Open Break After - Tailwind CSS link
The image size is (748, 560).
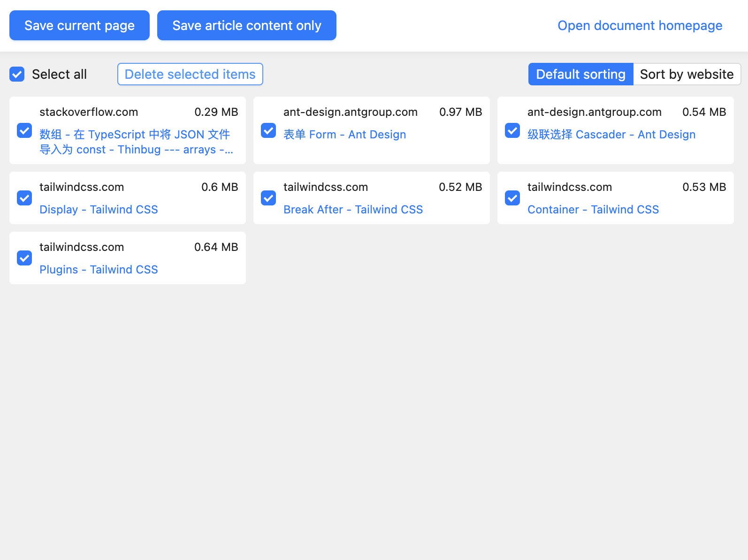click(x=353, y=210)
